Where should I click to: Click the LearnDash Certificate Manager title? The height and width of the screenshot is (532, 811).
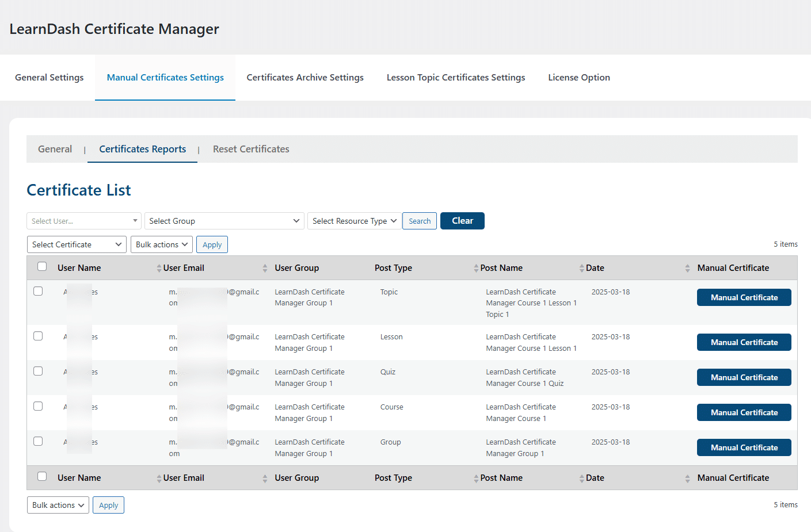pyautogui.click(x=114, y=29)
